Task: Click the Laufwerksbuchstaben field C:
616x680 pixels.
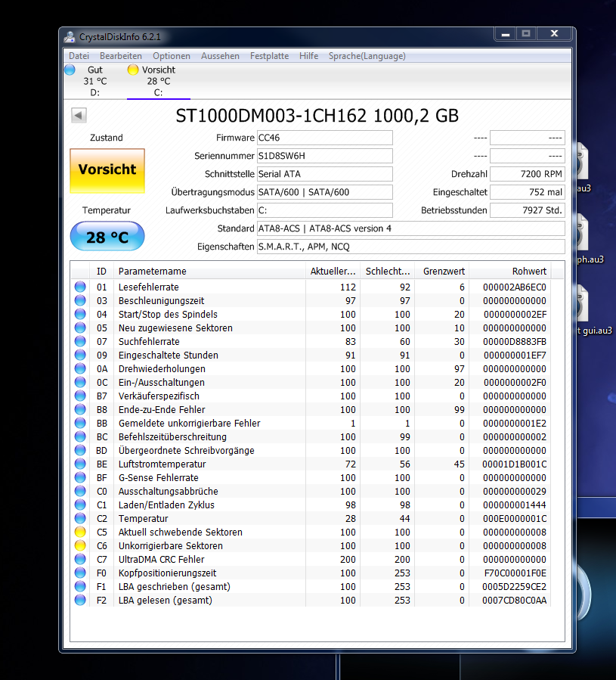Action: coord(325,210)
